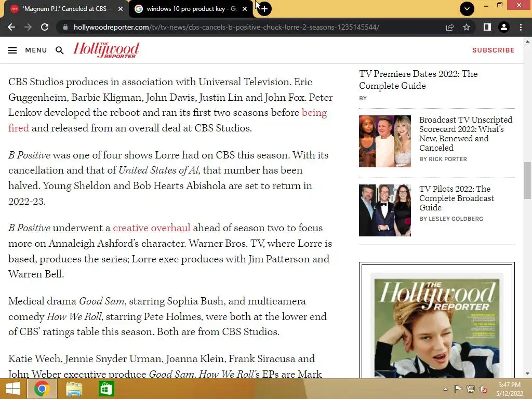Close the windows 10 pro product key tab
The height and width of the screenshot is (399, 532).
245,9
